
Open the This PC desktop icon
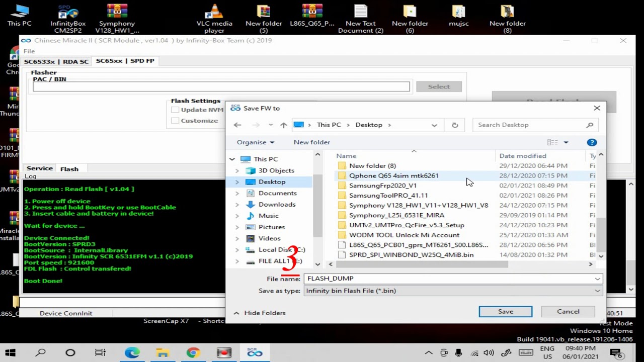19,15
